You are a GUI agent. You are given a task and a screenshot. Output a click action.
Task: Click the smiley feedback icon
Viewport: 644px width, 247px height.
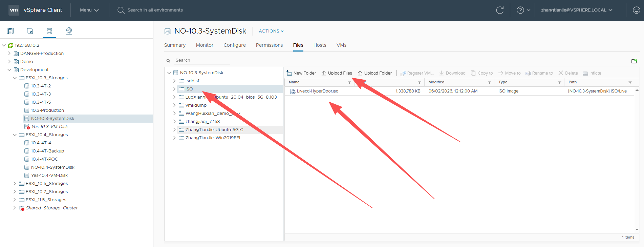(637, 10)
